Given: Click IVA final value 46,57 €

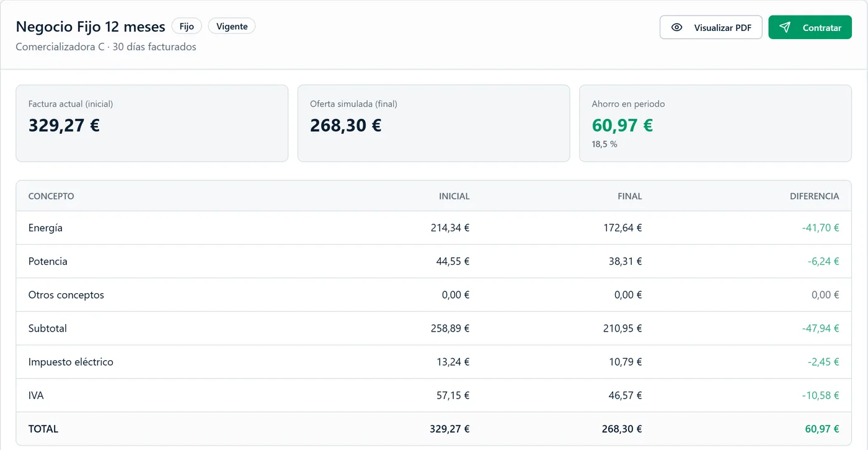Looking at the screenshot, I should point(626,395).
